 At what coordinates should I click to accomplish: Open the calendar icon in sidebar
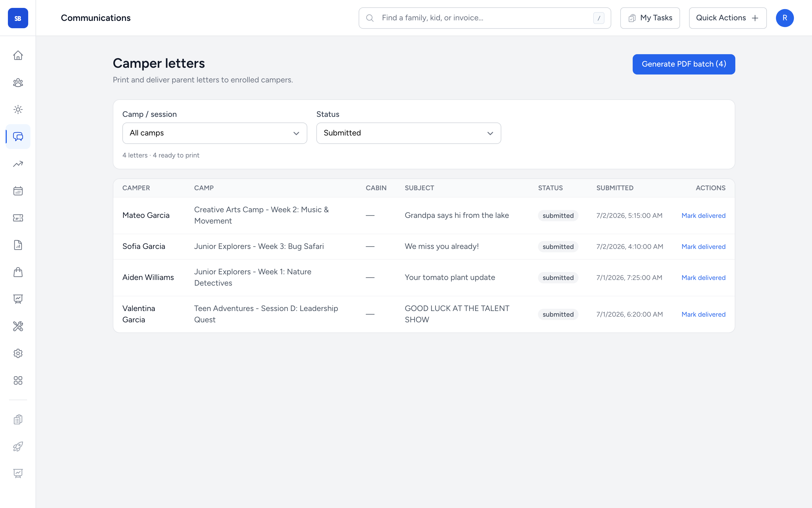pos(18,191)
